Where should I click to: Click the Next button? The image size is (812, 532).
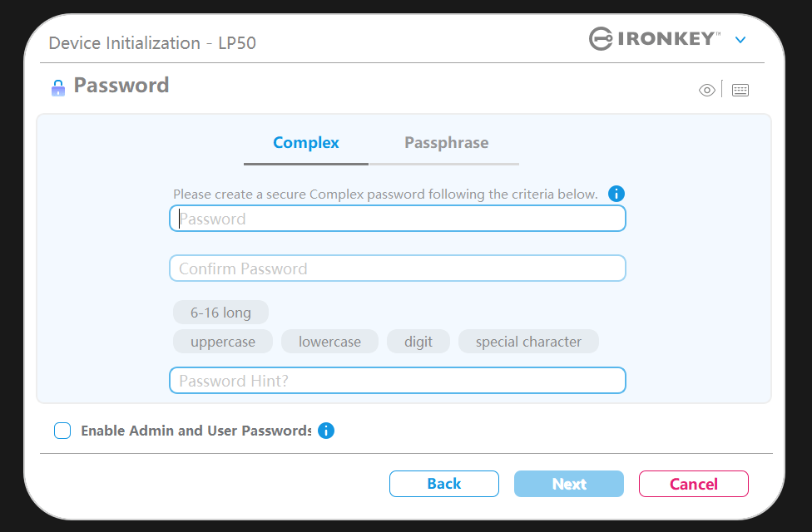(x=569, y=484)
